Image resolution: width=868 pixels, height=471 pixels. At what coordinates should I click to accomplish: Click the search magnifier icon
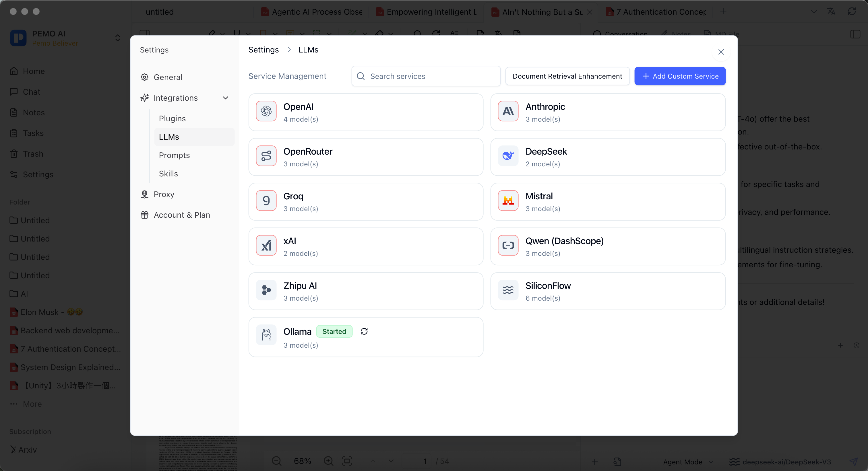tap(361, 76)
